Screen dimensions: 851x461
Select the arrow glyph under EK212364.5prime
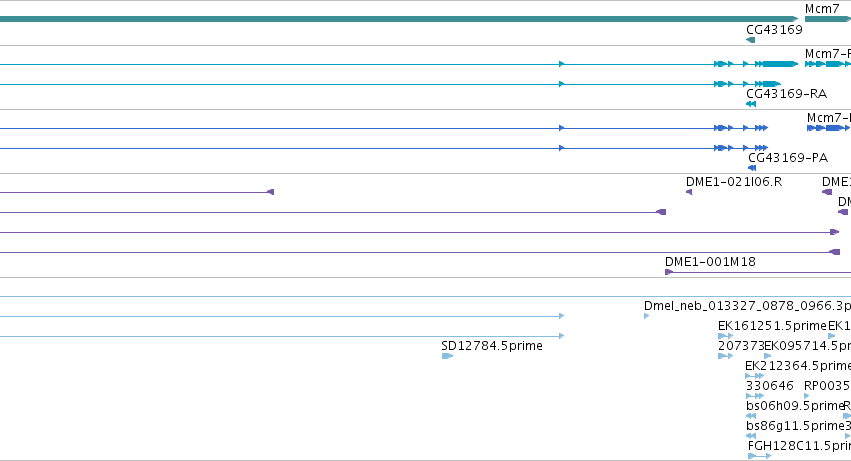[x=754, y=376]
